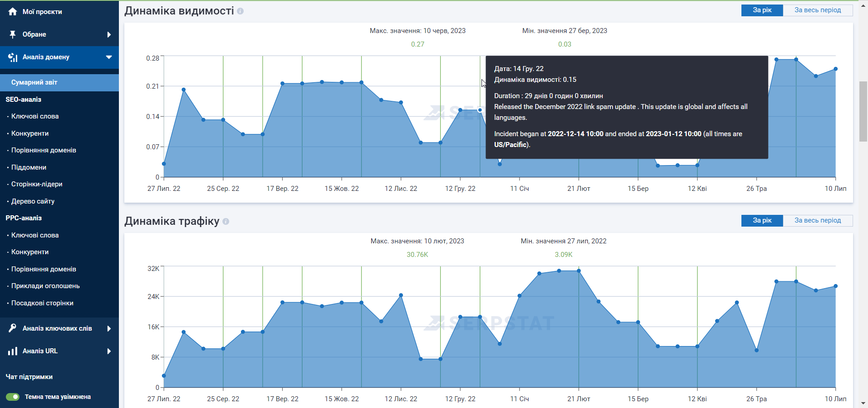868x408 pixels.
Task: Collapse the Аналіз домену section arrow
Action: pyautogui.click(x=109, y=57)
